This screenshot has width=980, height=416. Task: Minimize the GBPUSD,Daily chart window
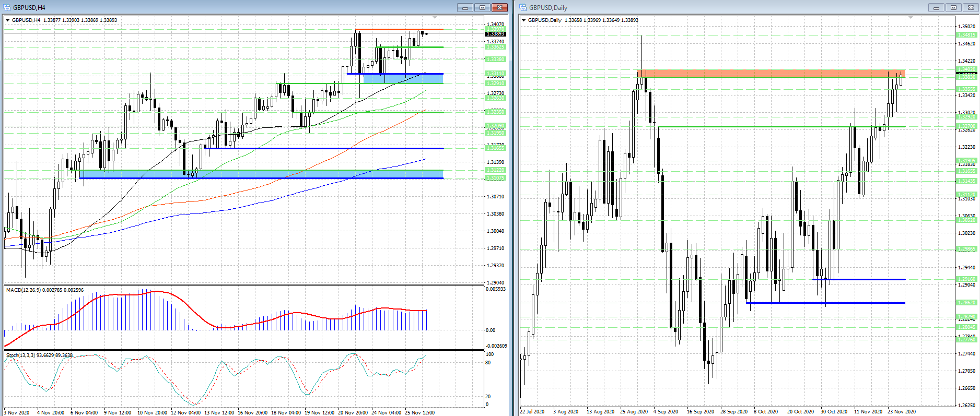[936, 7]
